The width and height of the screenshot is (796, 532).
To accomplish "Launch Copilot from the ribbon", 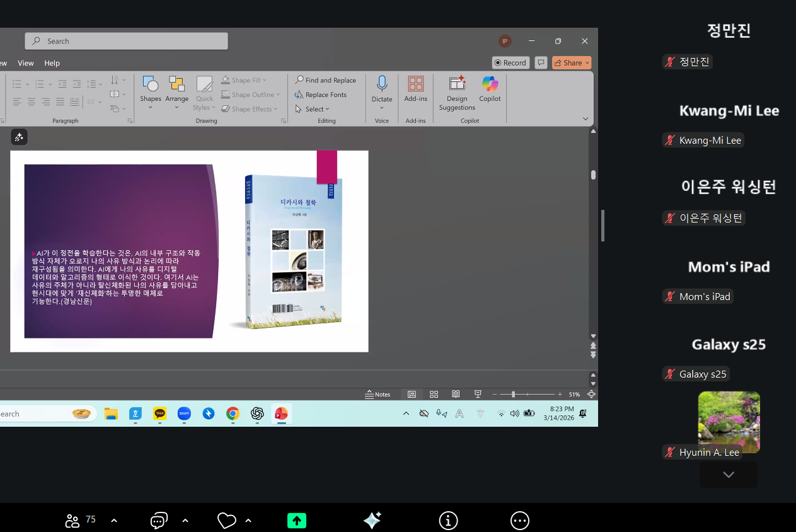I will [x=490, y=84].
